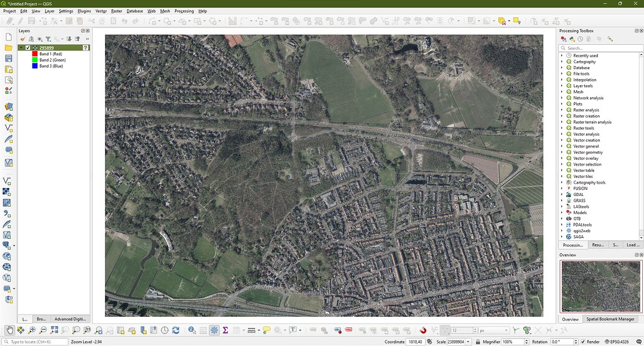Click the Save Project floppy icon
Viewport: 644px width, 346px height.
click(x=9, y=58)
